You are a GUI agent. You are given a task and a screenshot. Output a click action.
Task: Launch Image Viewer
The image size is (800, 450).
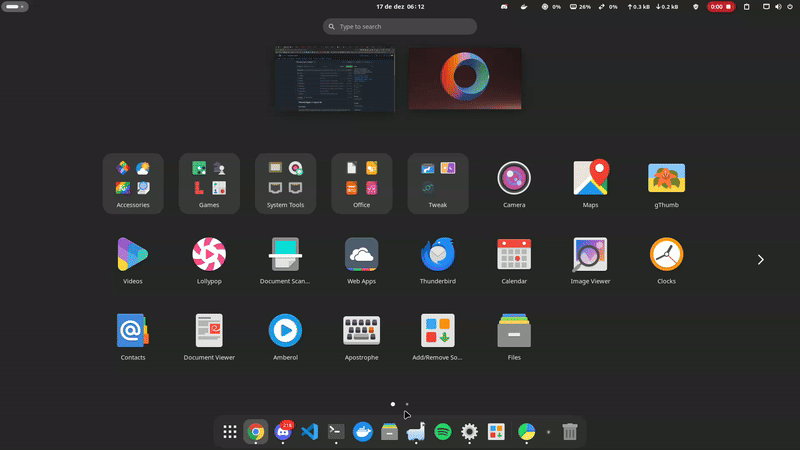tap(590, 260)
